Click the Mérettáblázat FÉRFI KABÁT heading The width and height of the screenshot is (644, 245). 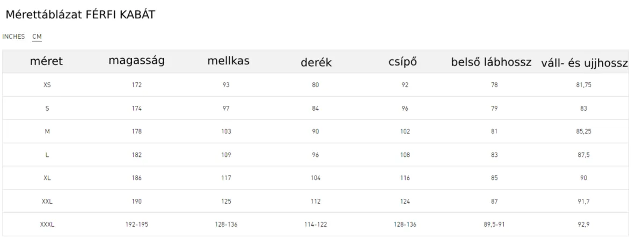[80, 16]
